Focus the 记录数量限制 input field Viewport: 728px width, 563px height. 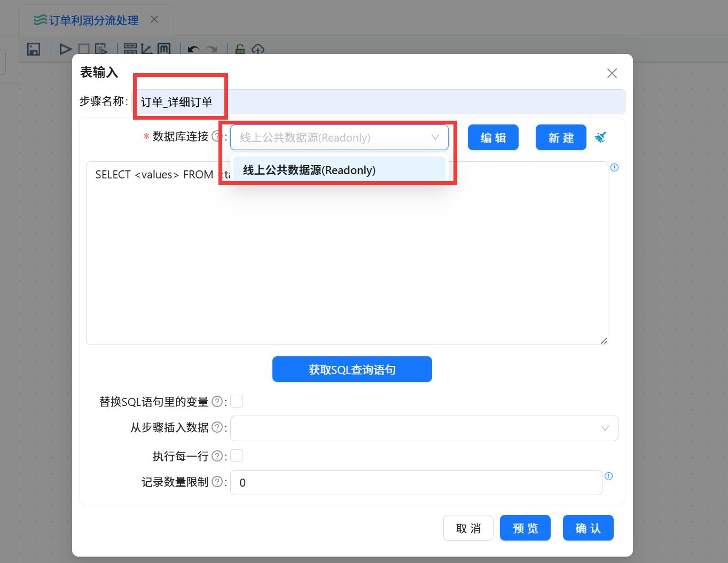pyautogui.click(x=416, y=482)
